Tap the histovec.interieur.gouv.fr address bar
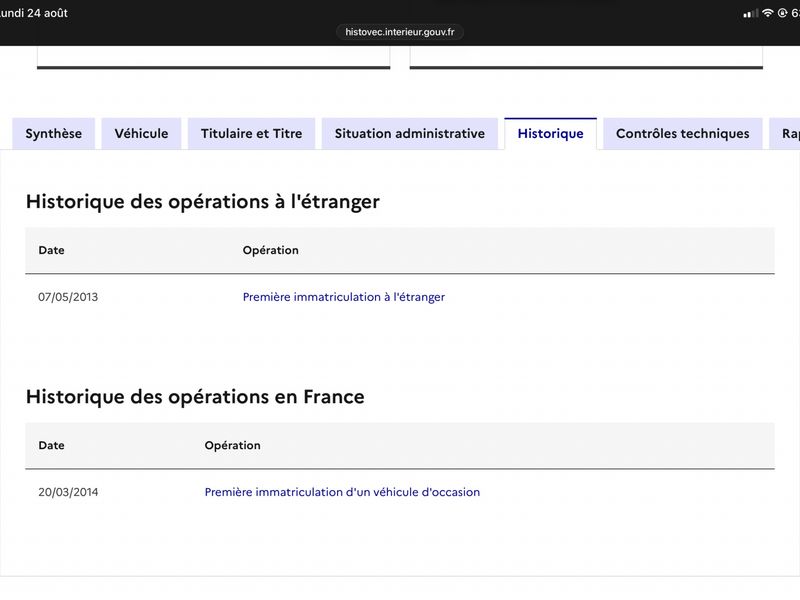This screenshot has height=600, width=800. coord(400,32)
